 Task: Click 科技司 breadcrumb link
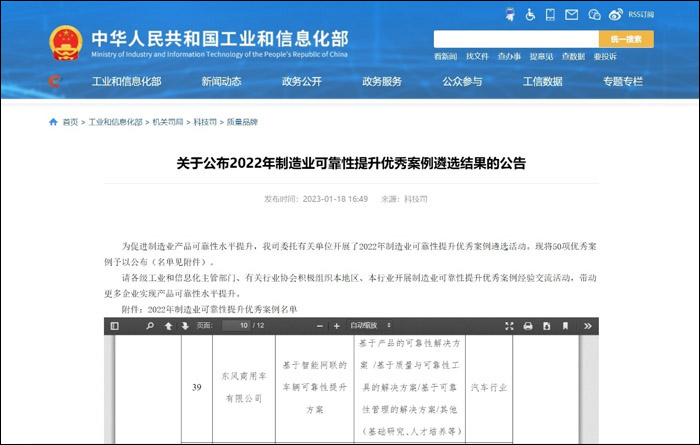[x=205, y=122]
